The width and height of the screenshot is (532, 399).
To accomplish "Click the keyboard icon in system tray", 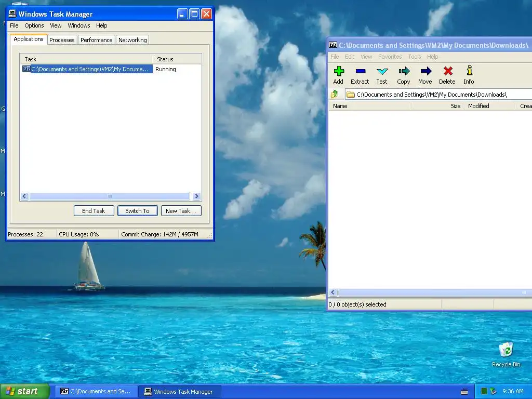I will pyautogui.click(x=464, y=392).
